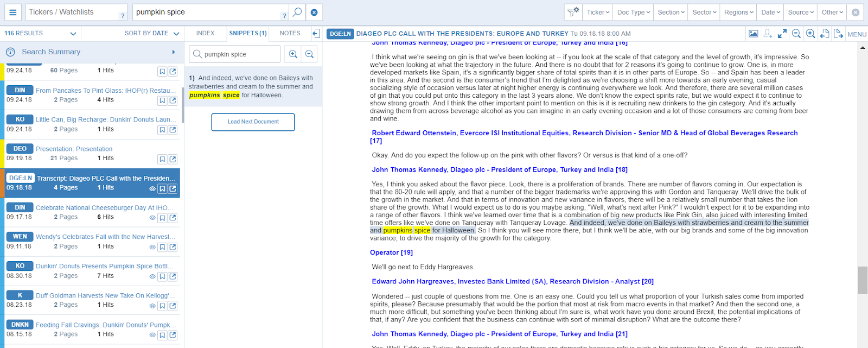
Task: Open DGE:LN Diageo transcript in new window
Action: tap(173, 189)
